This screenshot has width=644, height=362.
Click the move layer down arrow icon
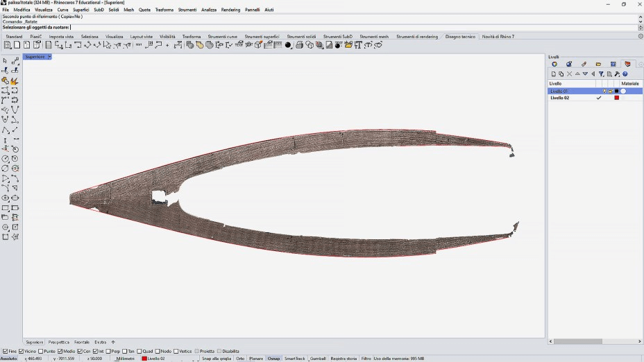(x=585, y=74)
